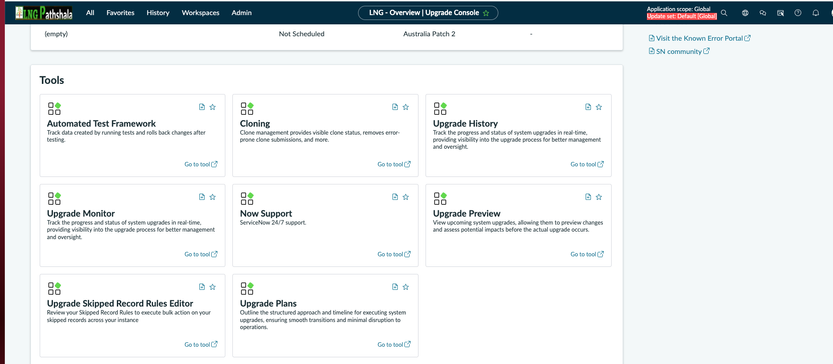The height and width of the screenshot is (364, 833).
Task: Go to tool for Cloning
Action: (x=394, y=164)
